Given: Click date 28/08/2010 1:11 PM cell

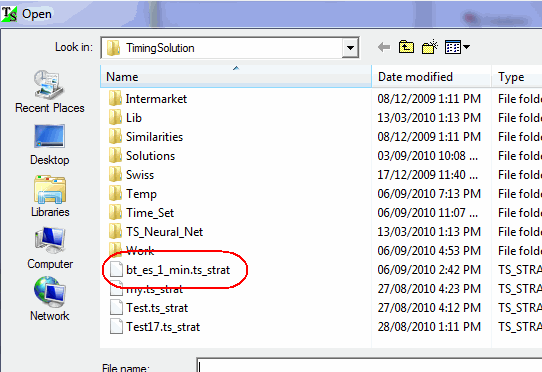Looking at the screenshot, I should point(429,327).
